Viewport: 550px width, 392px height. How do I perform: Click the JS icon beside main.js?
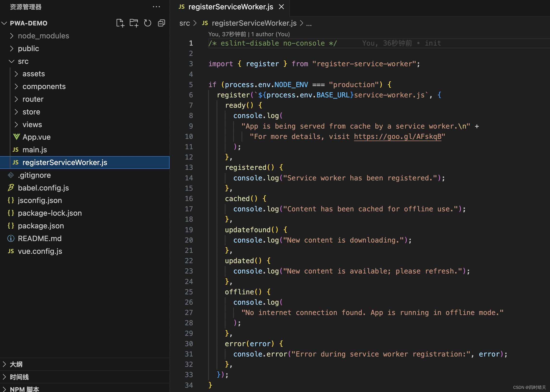click(15, 150)
